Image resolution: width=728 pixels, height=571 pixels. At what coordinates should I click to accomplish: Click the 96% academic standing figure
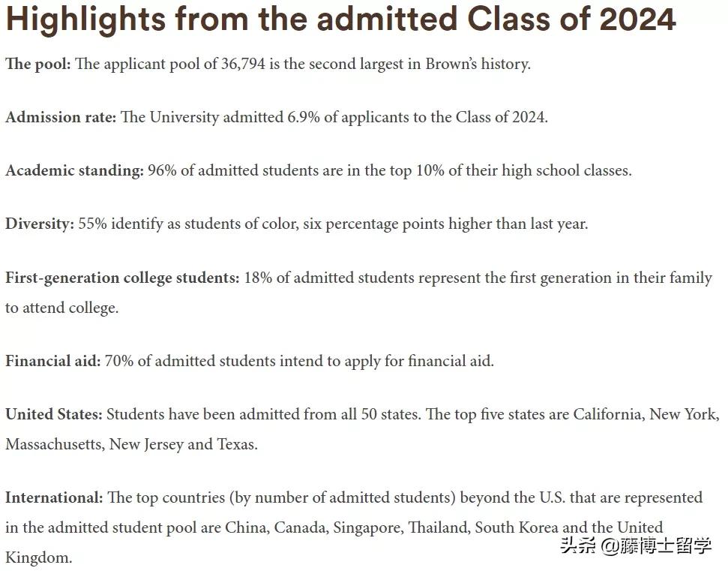click(163, 170)
